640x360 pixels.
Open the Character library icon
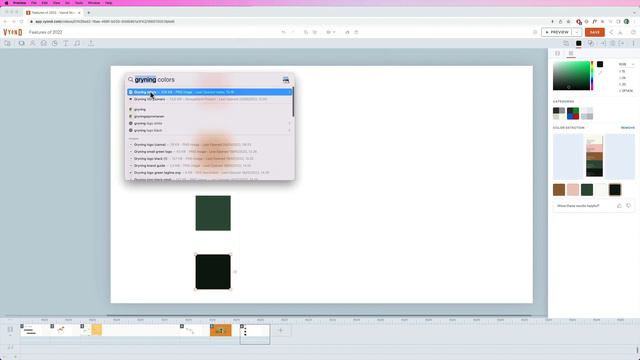[x=32, y=43]
